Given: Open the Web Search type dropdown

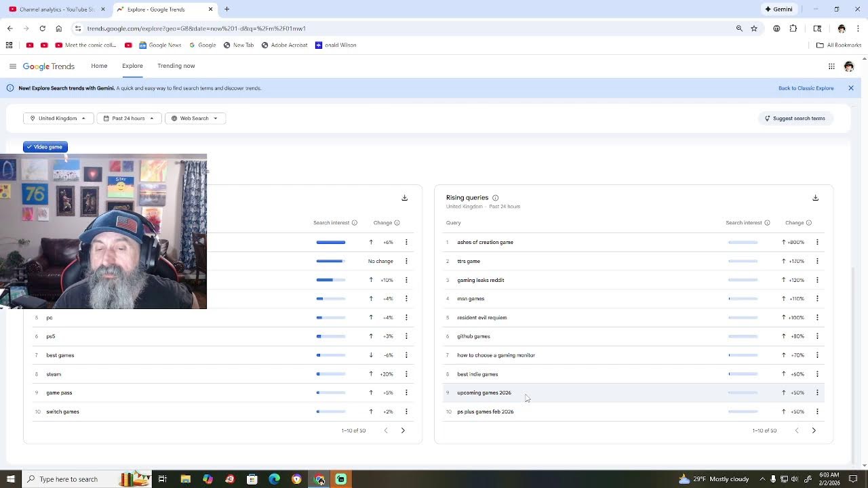Looking at the screenshot, I should [x=195, y=119].
